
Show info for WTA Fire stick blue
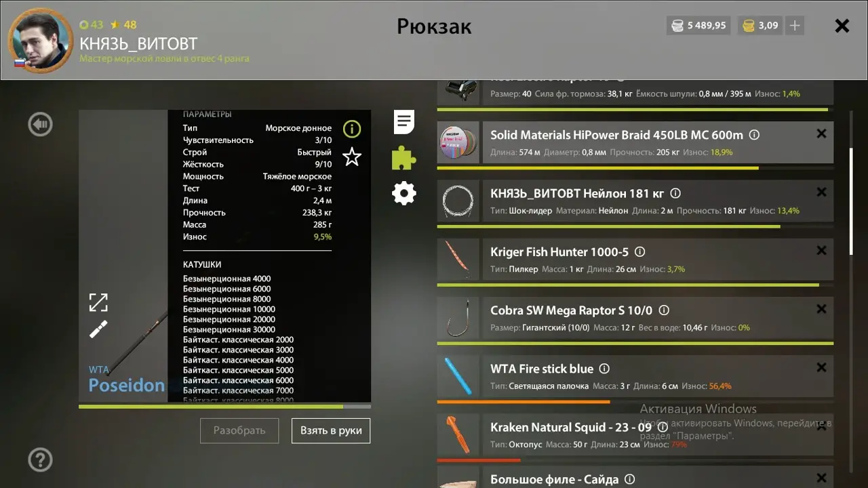(604, 369)
